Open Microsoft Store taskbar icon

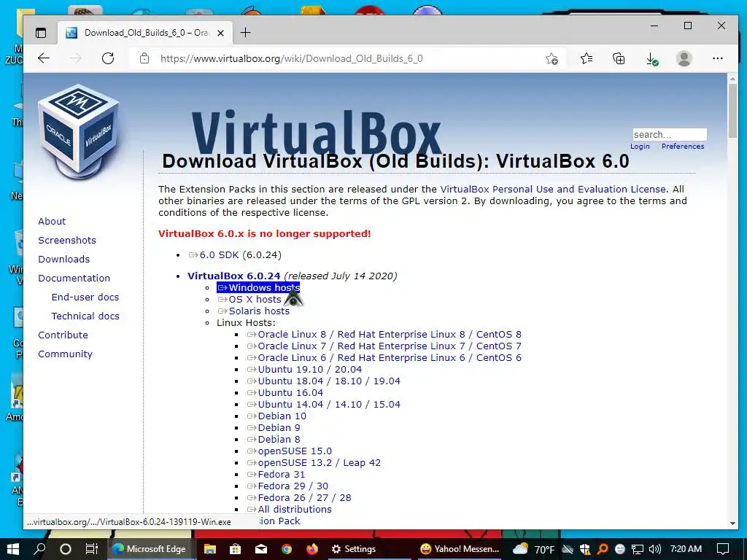click(236, 549)
